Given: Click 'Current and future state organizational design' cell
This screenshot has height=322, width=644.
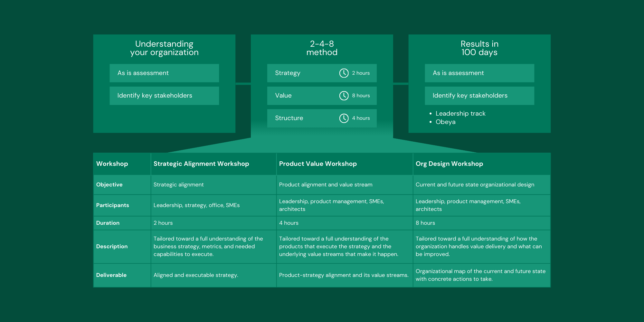Looking at the screenshot, I should [x=482, y=185].
